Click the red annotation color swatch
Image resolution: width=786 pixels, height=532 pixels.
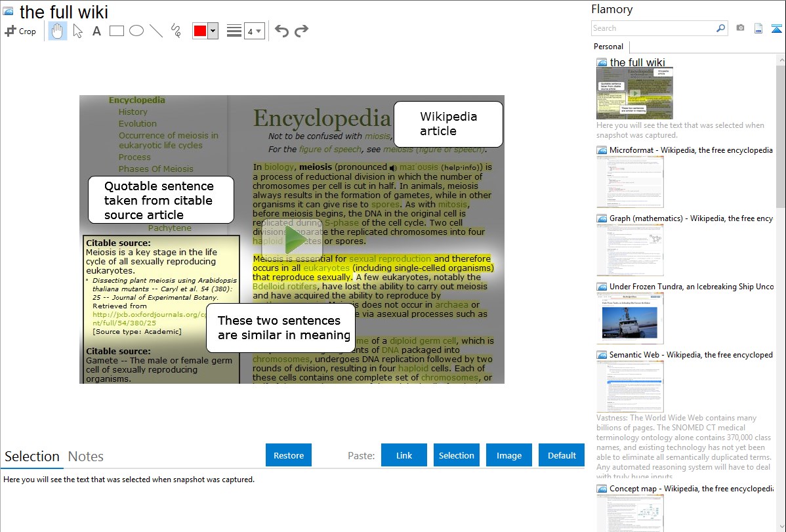pyautogui.click(x=200, y=31)
